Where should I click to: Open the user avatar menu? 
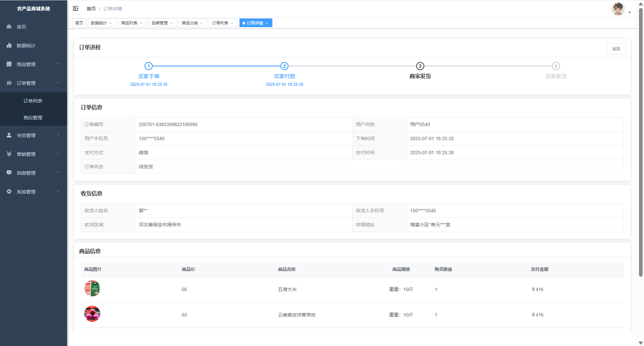pos(618,9)
